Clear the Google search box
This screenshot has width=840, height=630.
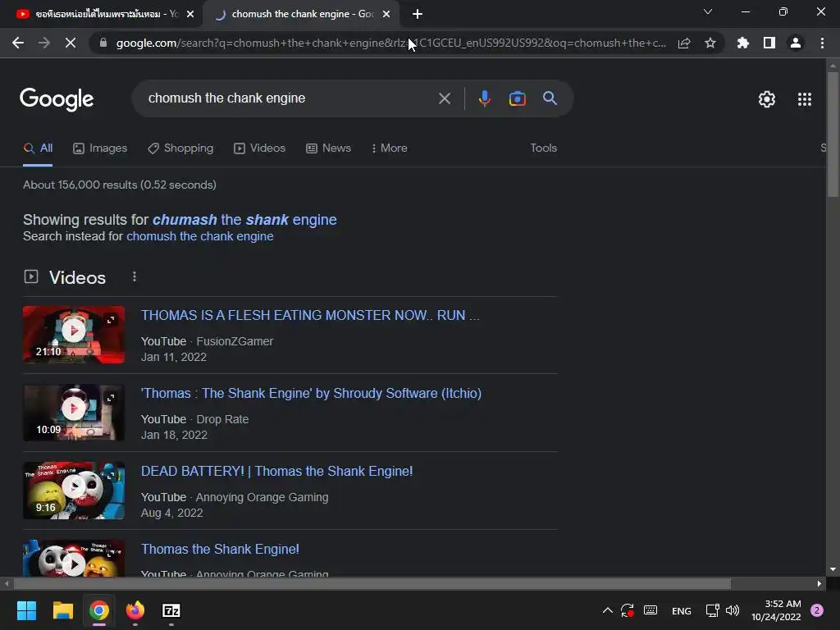pos(444,98)
